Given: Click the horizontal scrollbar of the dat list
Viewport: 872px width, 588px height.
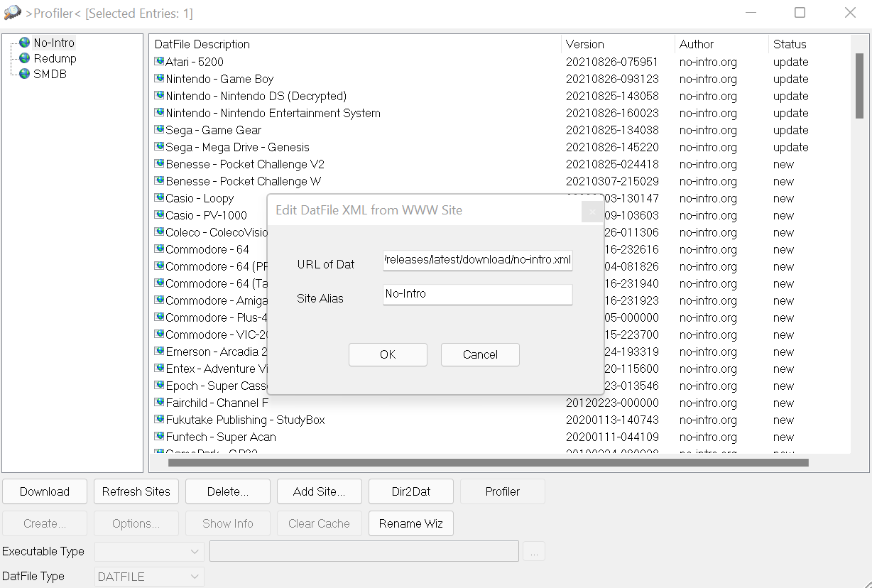Looking at the screenshot, I should pos(488,463).
